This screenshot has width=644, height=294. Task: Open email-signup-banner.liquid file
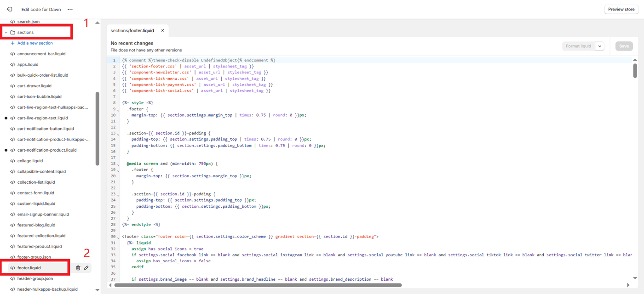click(43, 215)
